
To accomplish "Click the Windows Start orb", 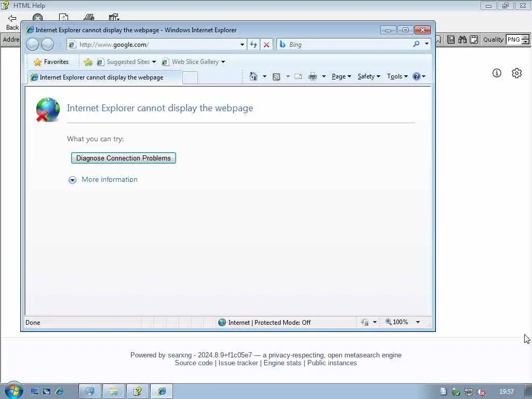I will [14, 391].
